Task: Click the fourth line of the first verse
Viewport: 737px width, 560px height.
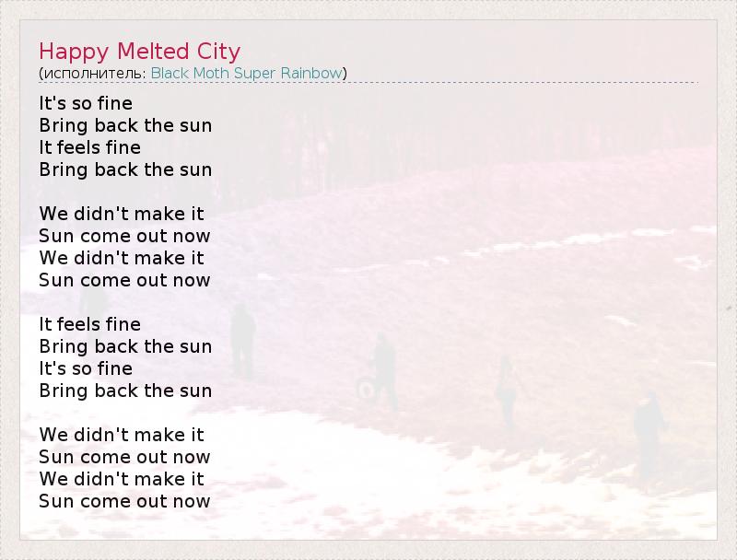Action: click(125, 169)
